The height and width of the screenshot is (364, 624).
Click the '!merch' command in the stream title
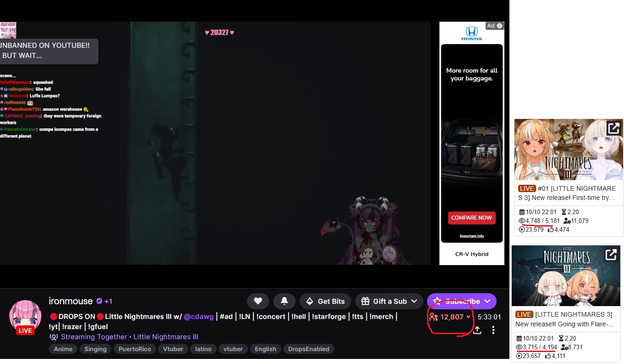[x=381, y=317]
